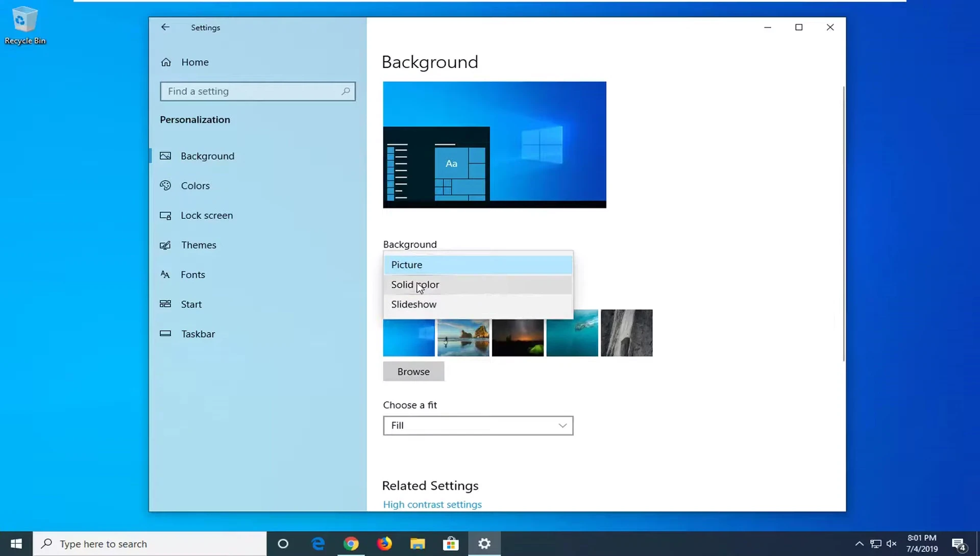Launch Microsoft Edge from the taskbar
This screenshot has width=980, height=556.
318,544
